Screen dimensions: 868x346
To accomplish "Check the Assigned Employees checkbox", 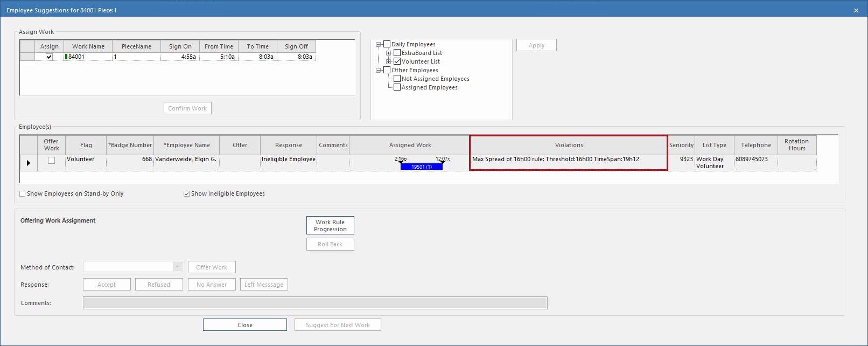I will pyautogui.click(x=397, y=87).
